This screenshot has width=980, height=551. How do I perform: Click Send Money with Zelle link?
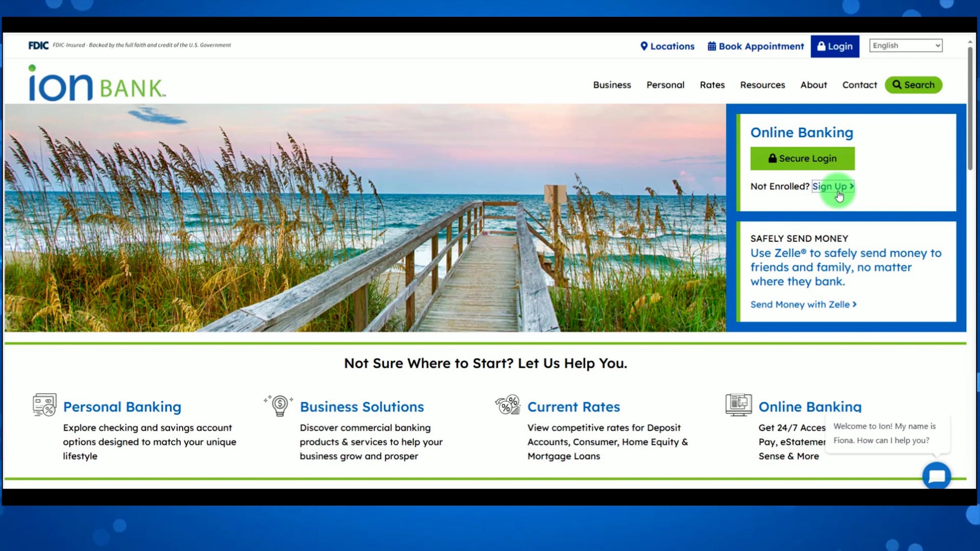(x=803, y=304)
